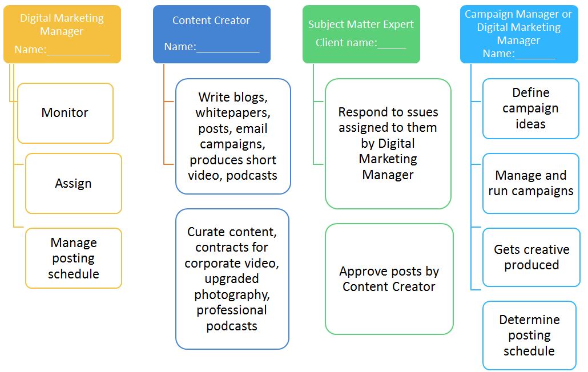Click the connector line below Content Creator

163,91
